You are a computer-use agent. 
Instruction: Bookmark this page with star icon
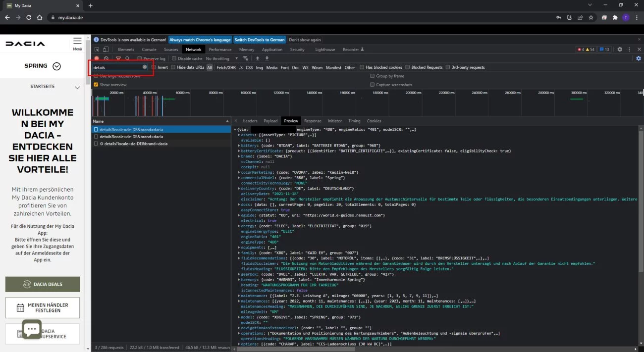(591, 17)
